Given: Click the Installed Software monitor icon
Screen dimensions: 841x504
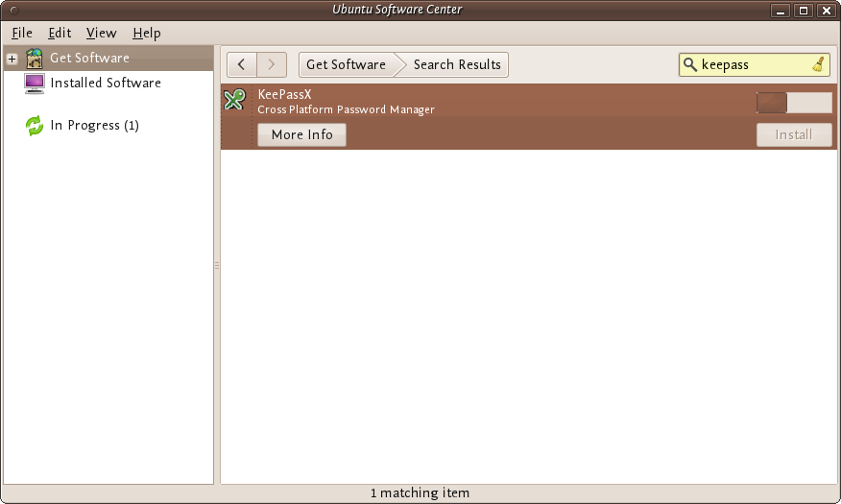Looking at the screenshot, I should click(35, 83).
